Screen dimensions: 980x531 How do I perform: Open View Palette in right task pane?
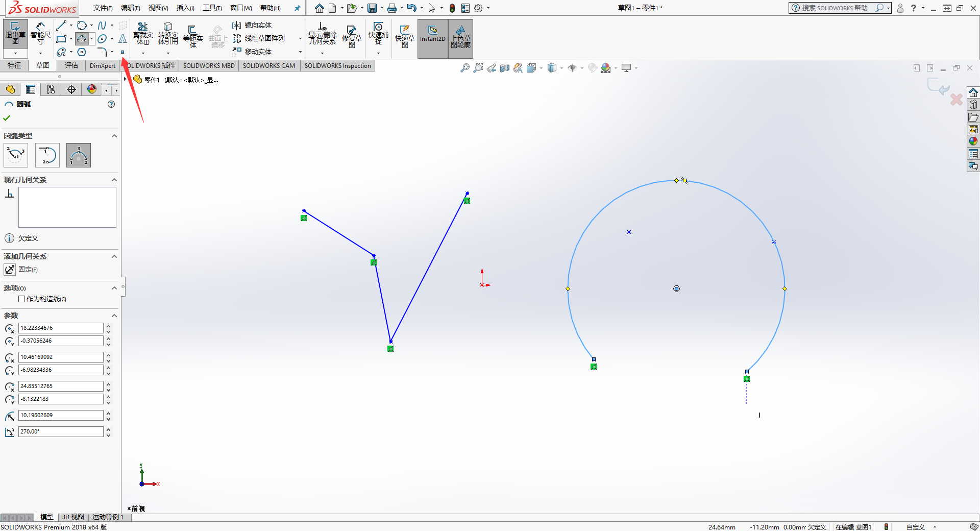tap(973, 129)
